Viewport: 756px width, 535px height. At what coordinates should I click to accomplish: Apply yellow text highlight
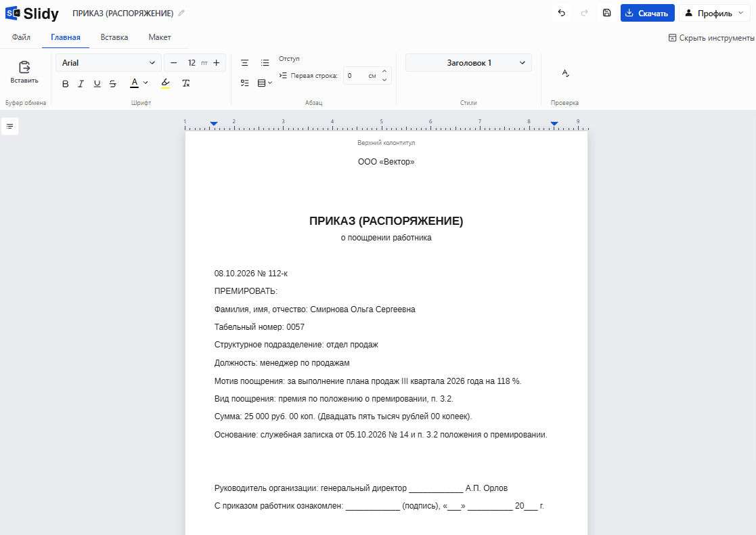tap(165, 83)
